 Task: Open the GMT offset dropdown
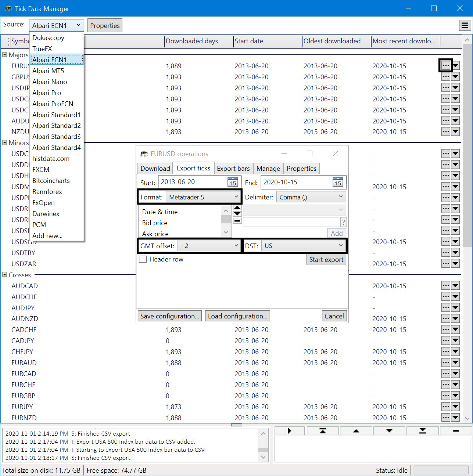pyautogui.click(x=209, y=246)
